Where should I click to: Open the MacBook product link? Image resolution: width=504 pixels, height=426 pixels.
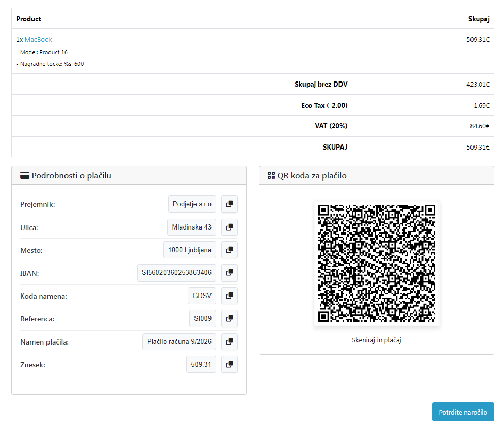tap(38, 40)
